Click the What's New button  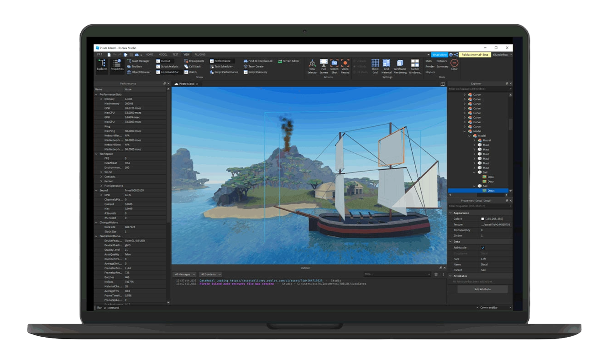point(439,54)
